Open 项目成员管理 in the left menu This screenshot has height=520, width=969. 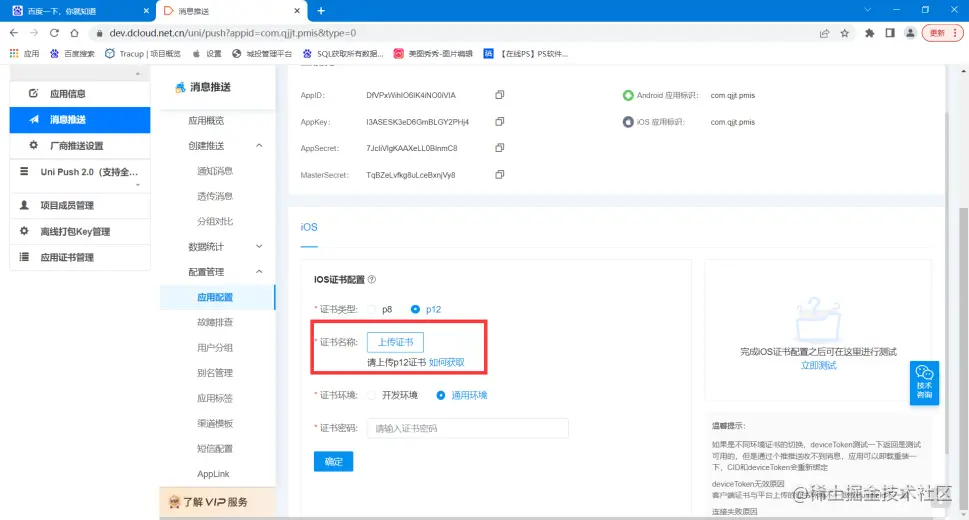click(80, 205)
